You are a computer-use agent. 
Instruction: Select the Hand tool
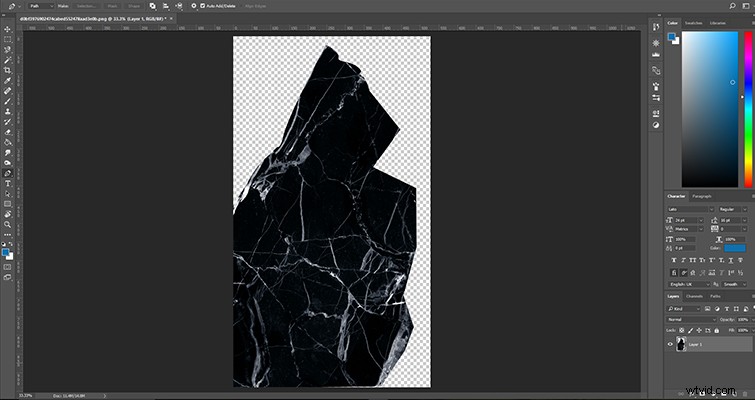point(7,214)
